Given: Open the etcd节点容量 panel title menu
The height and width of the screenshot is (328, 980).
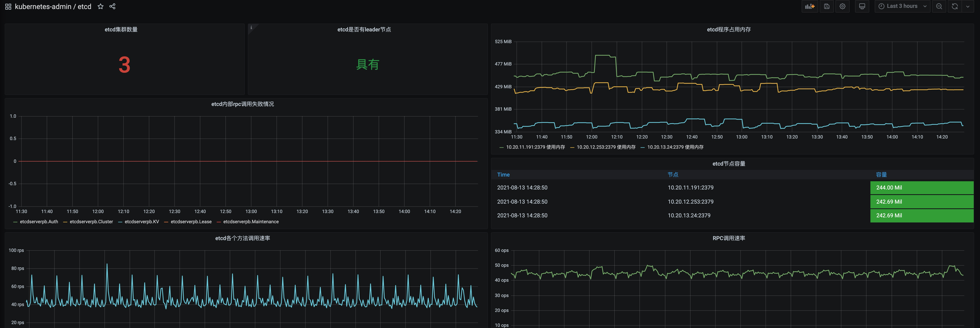Looking at the screenshot, I should pos(729,163).
